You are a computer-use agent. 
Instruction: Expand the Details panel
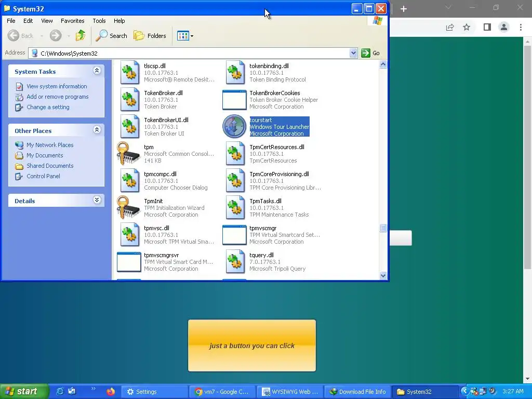pos(97,200)
